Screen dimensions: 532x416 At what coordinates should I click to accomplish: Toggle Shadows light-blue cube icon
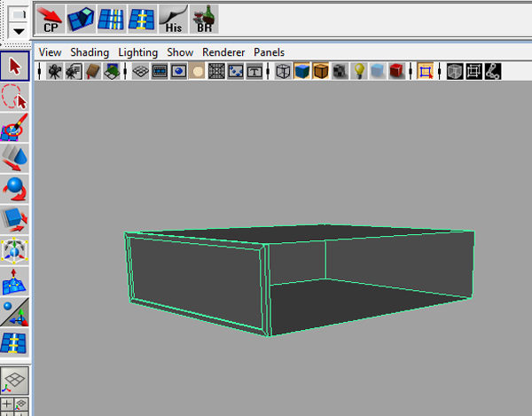pos(378,71)
